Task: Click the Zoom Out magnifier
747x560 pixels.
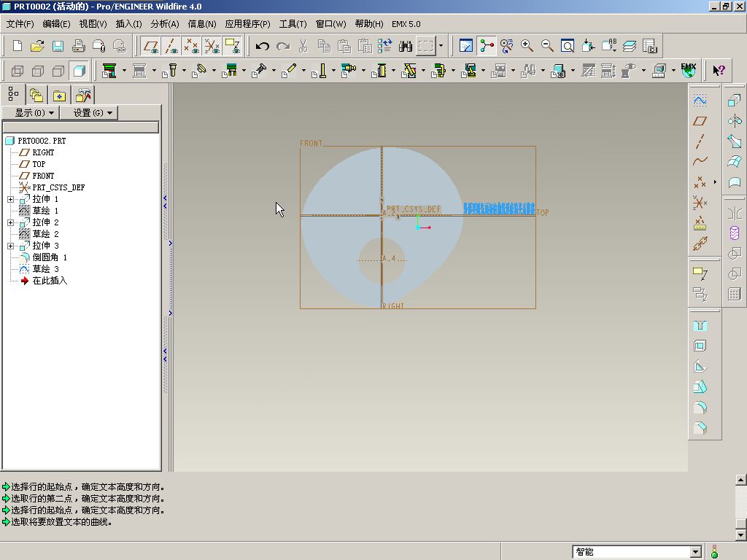Action: pyautogui.click(x=547, y=46)
